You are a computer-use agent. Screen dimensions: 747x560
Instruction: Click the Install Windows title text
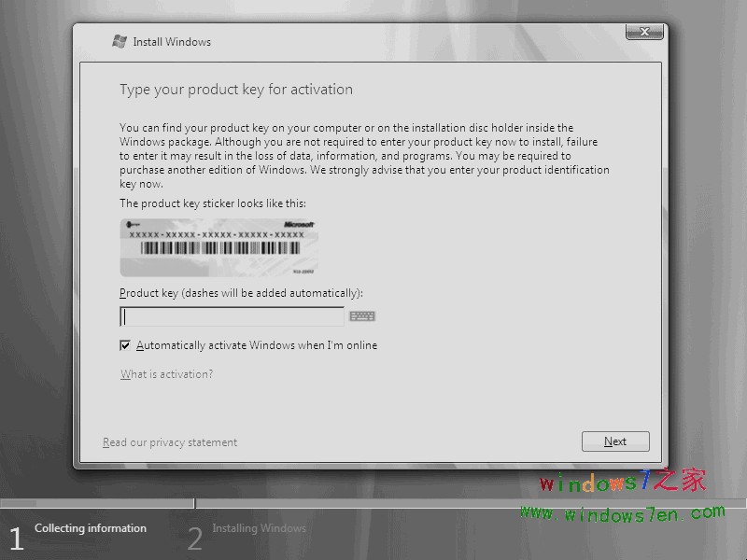click(172, 42)
